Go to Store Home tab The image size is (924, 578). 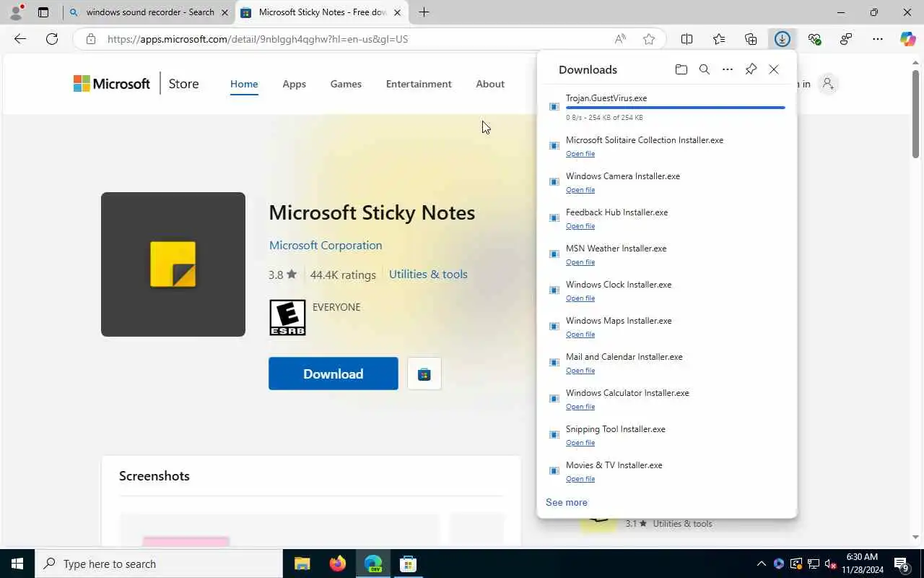[x=244, y=84]
